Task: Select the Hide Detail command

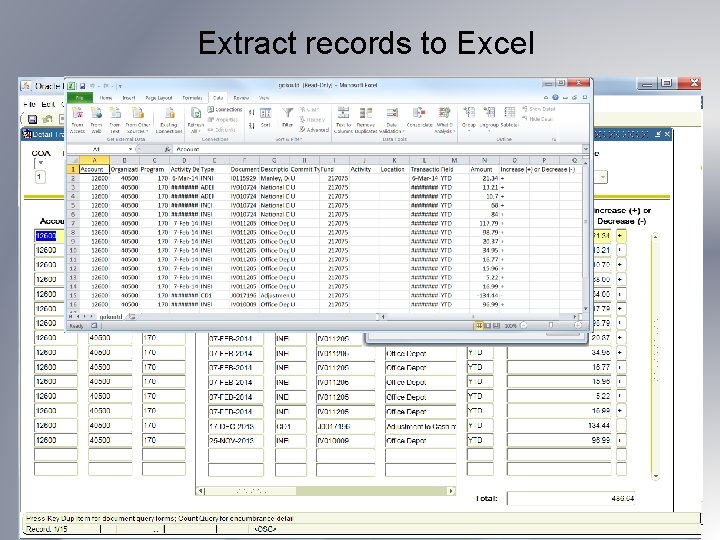Action: coord(537,119)
